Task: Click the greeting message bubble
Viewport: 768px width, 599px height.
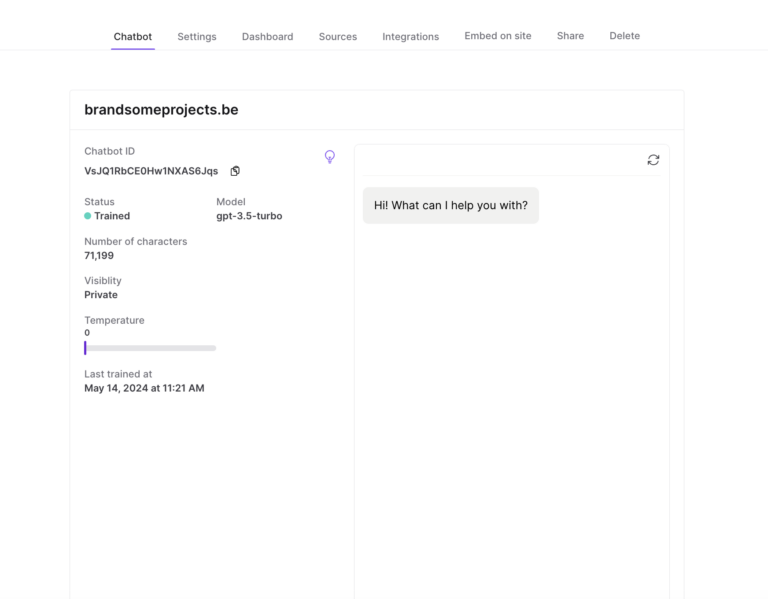Action: [450, 205]
